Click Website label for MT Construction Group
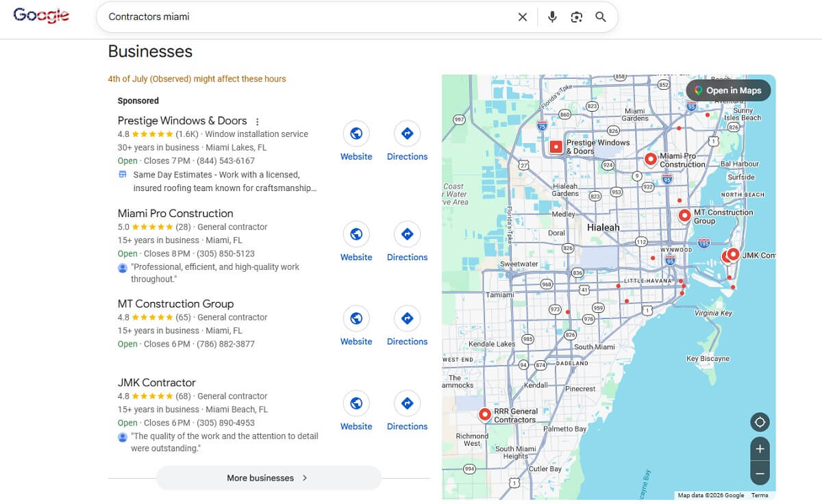Screen dimensions: 822x504 (356, 342)
